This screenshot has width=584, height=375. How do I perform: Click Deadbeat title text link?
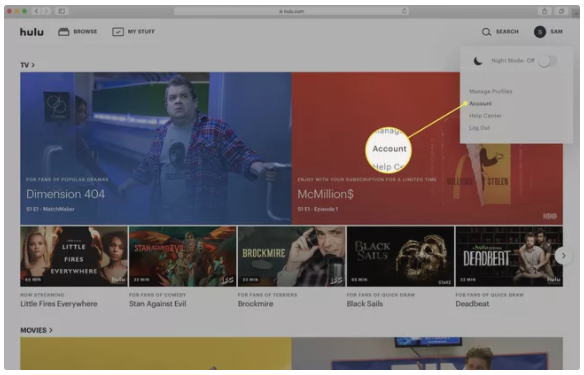[472, 304]
